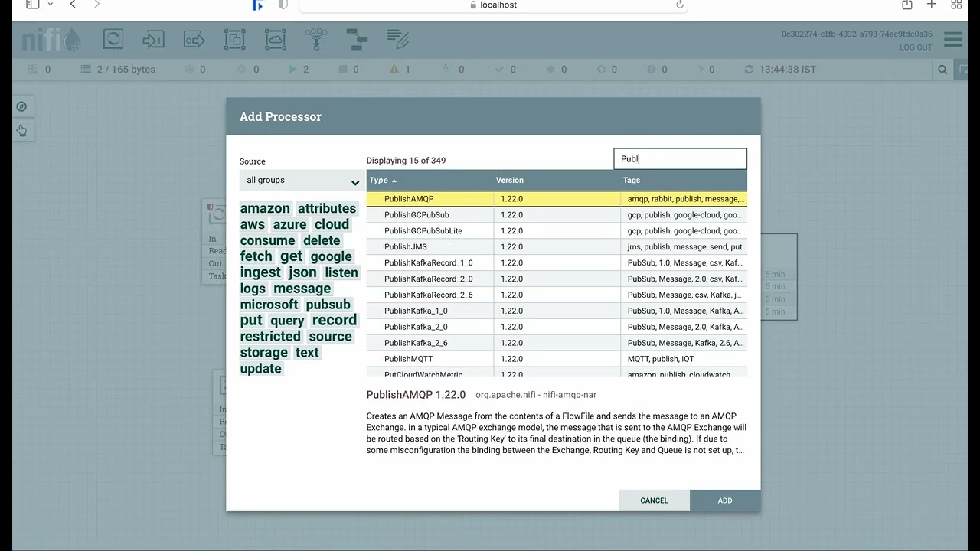Screen dimensions: 980x551
Task: Open the NiFi global hamburger menu
Action: click(953, 40)
